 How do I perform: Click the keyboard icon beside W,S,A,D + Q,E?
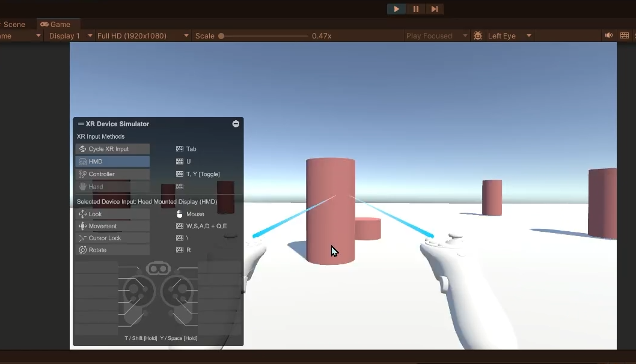pos(180,226)
